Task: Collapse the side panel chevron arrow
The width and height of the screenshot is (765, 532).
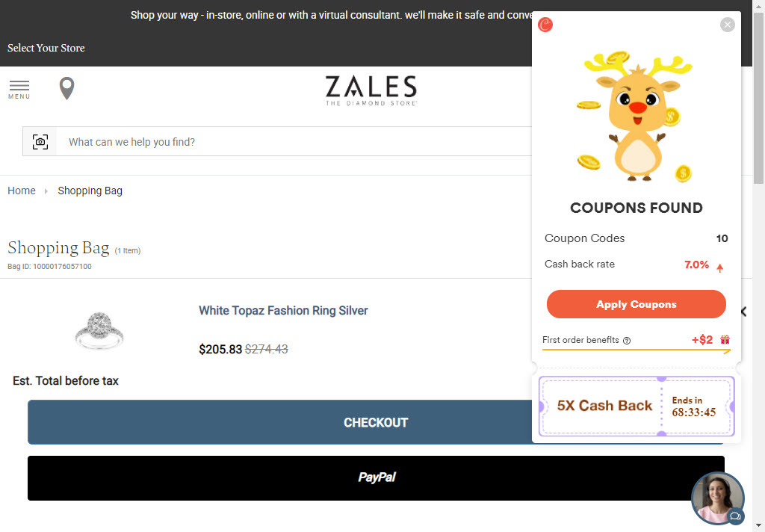Action: [743, 312]
